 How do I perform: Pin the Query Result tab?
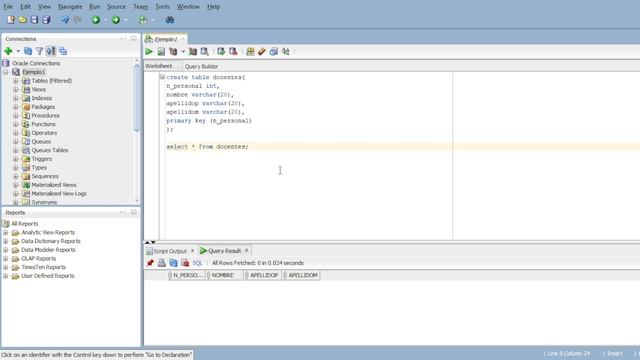click(x=150, y=263)
